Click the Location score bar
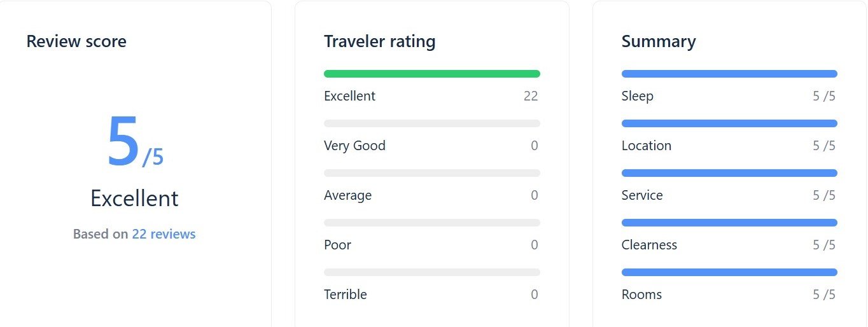The height and width of the screenshot is (327, 868). coord(729,123)
